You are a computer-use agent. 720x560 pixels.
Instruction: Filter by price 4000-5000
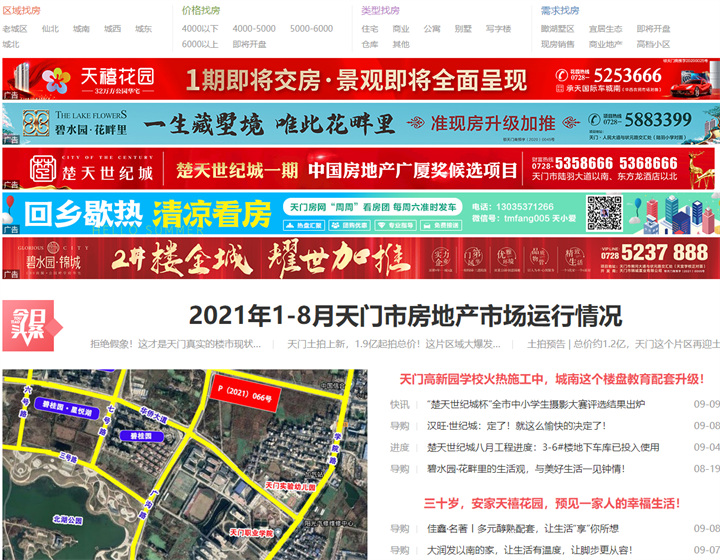255,29
